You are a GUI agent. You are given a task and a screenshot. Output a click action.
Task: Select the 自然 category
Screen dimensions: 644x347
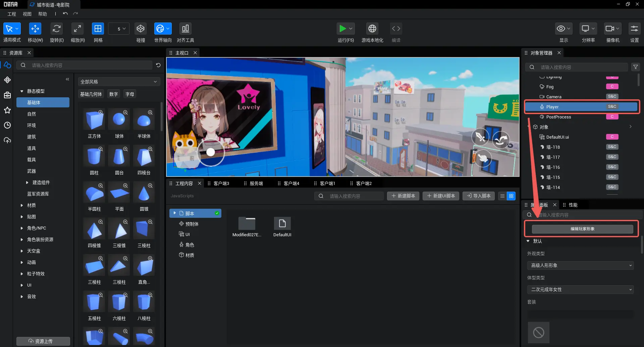click(x=32, y=114)
